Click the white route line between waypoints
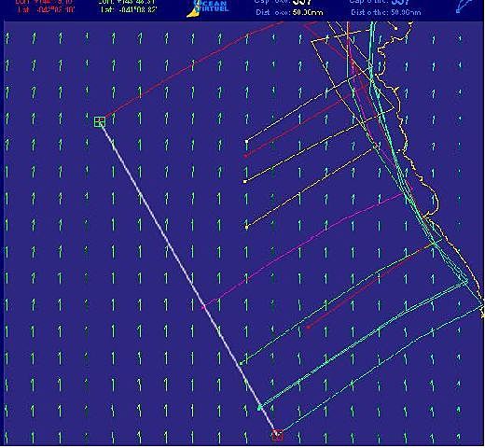Image resolution: width=485 pixels, height=448 pixels. pos(188,278)
